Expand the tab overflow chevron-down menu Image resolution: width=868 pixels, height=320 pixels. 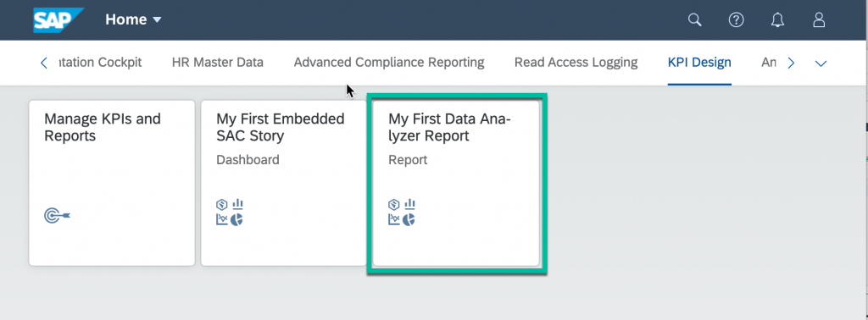click(821, 63)
